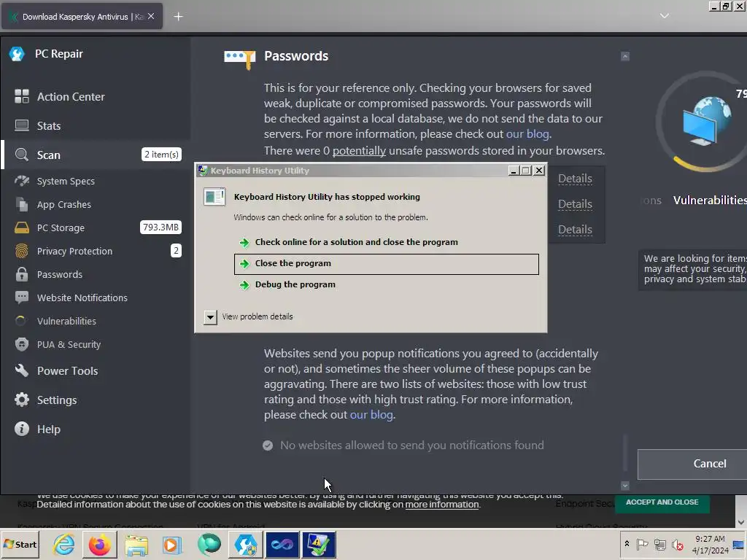This screenshot has height=560, width=747.
Task: Expand the browser tab list chevron
Action: (x=664, y=16)
